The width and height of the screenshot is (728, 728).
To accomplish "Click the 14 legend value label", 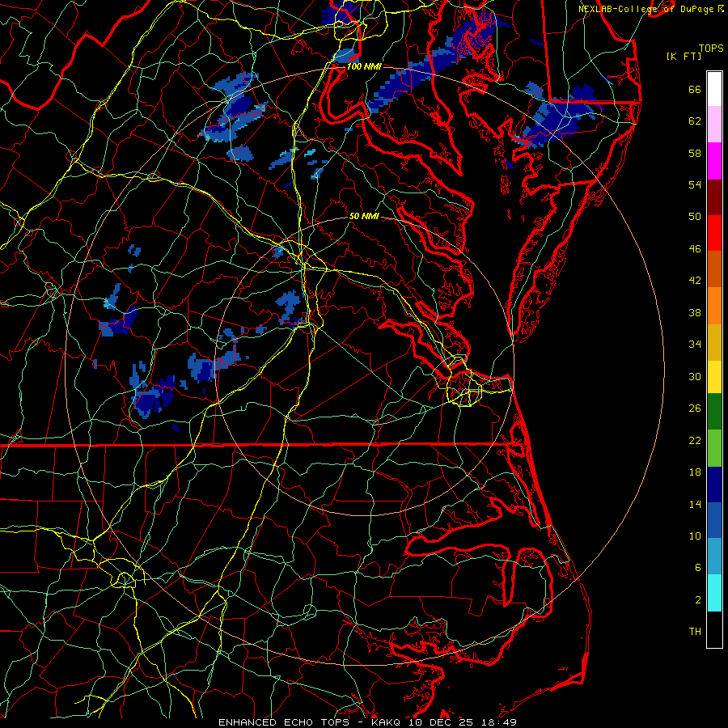I will coord(695,504).
